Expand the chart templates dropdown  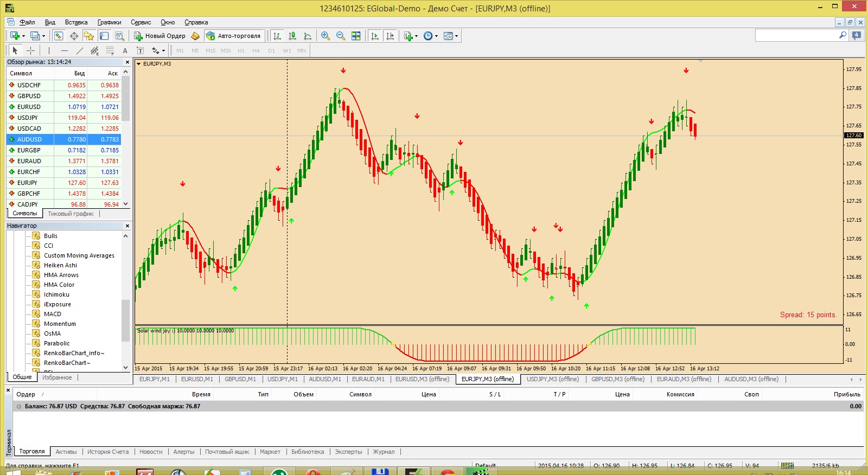(451, 36)
